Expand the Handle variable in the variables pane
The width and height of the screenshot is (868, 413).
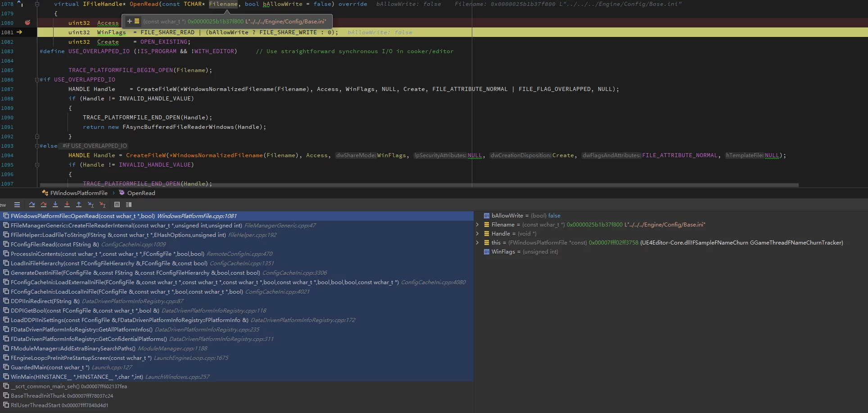click(x=477, y=234)
